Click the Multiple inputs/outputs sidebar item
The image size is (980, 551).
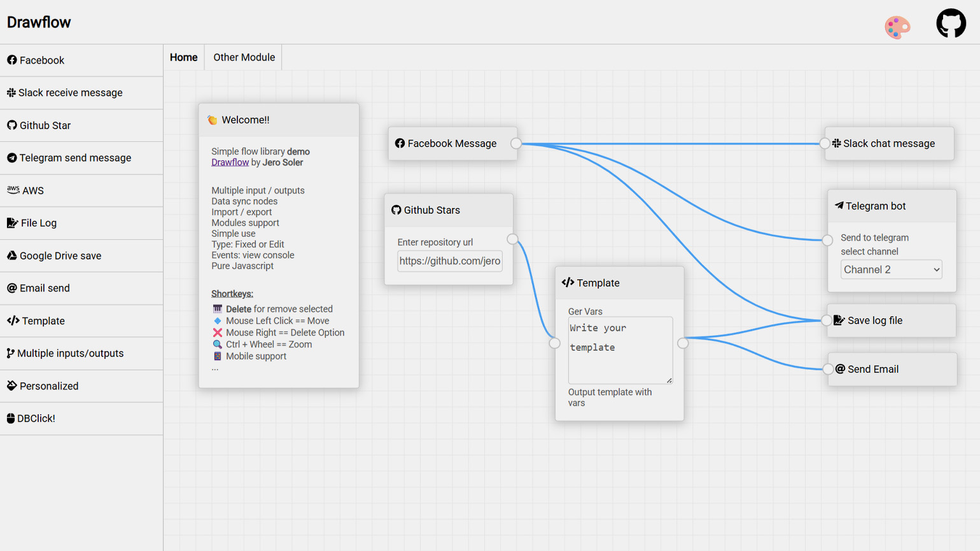(70, 354)
